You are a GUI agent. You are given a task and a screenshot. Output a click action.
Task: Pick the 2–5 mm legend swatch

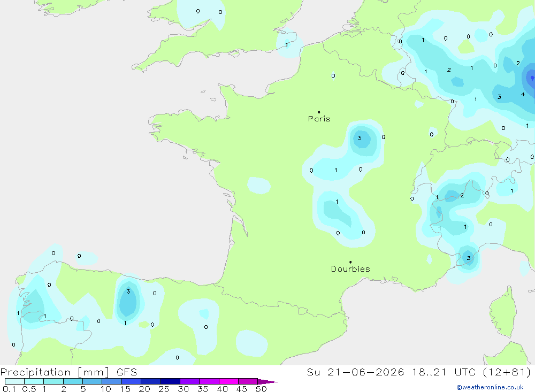click(73, 381)
